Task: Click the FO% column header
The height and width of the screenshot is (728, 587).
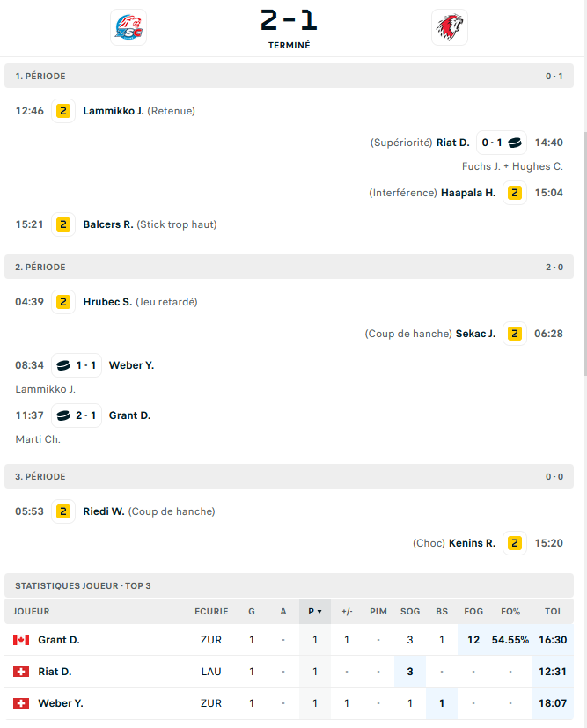Action: pos(510,612)
